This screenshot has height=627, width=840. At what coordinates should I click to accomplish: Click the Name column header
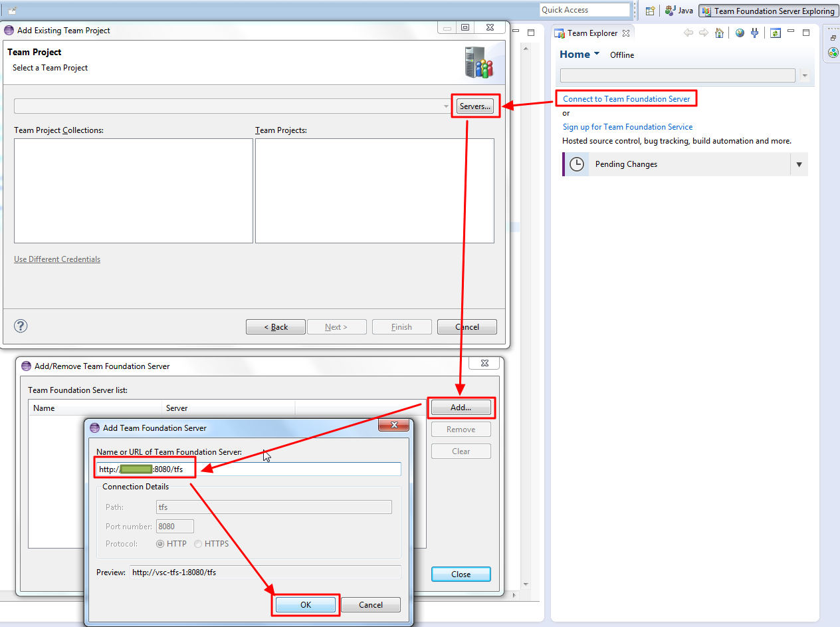tap(95, 408)
